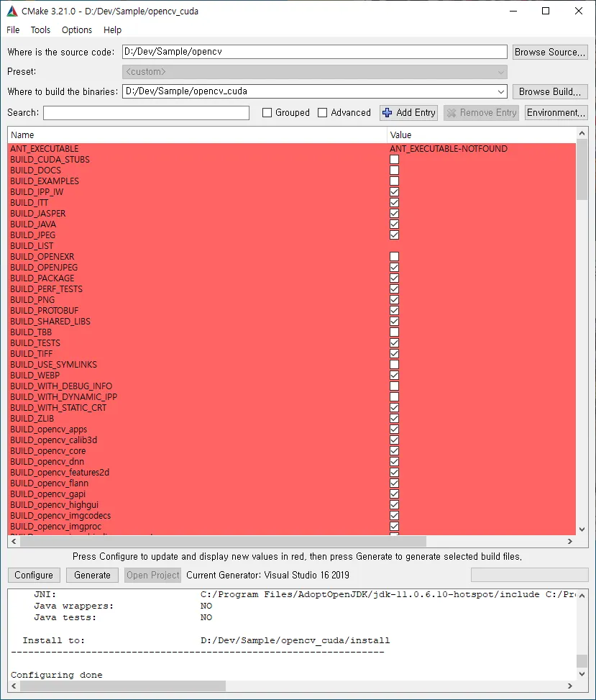Check the BUILD_USE_SYMLINKS option

[x=395, y=364]
